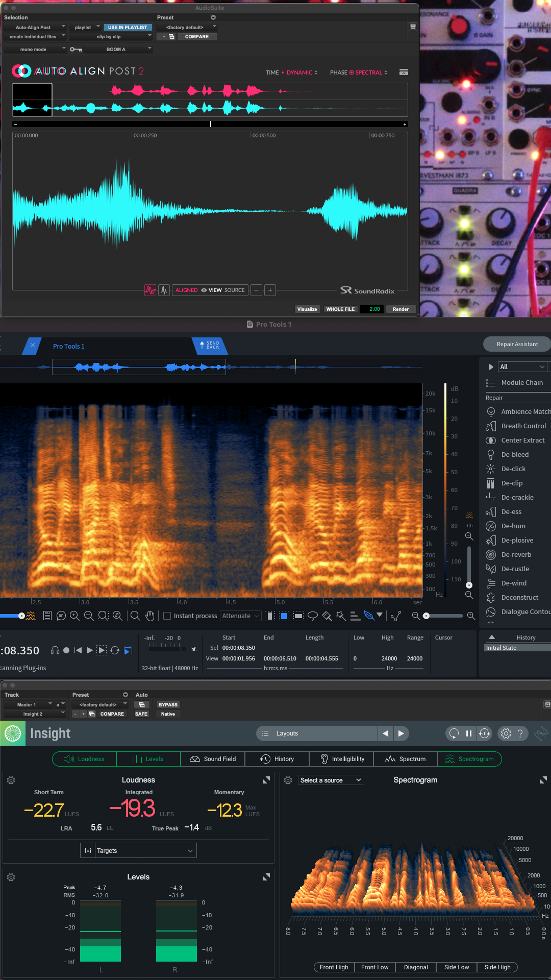This screenshot has width=551, height=980.
Task: Open Loudness panel settings gear
Action: [11, 780]
